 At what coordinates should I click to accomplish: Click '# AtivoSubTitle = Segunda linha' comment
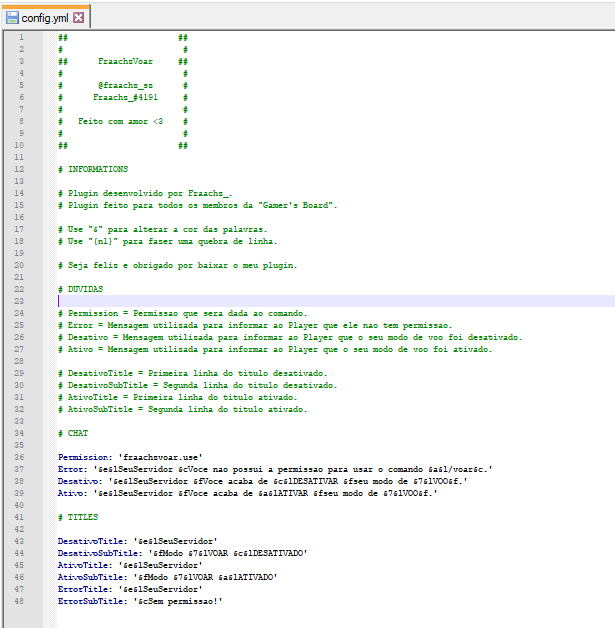point(183,409)
